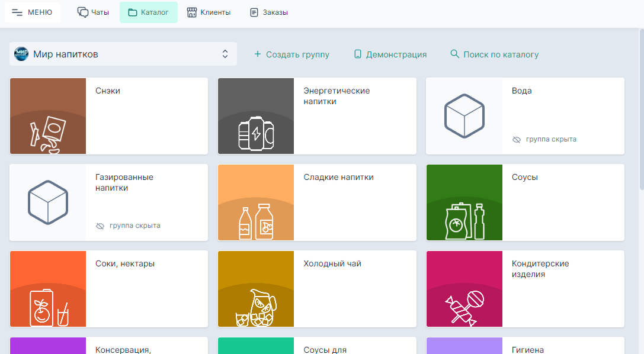Select the Энергетические напитки can icon

[256, 133]
